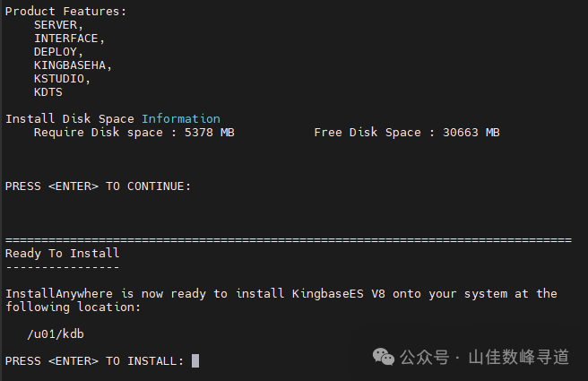
Task: Click the KINGBASEHA feature line
Action: click(x=73, y=65)
